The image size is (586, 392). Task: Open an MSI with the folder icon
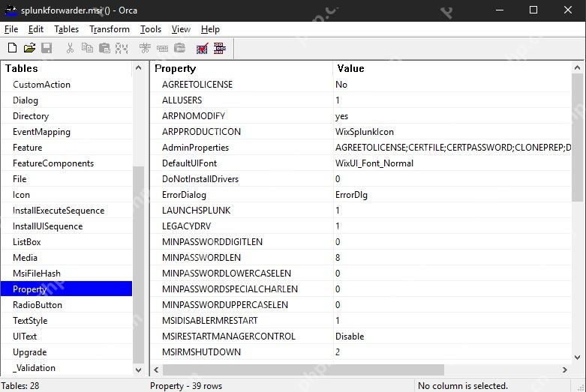[x=29, y=48]
